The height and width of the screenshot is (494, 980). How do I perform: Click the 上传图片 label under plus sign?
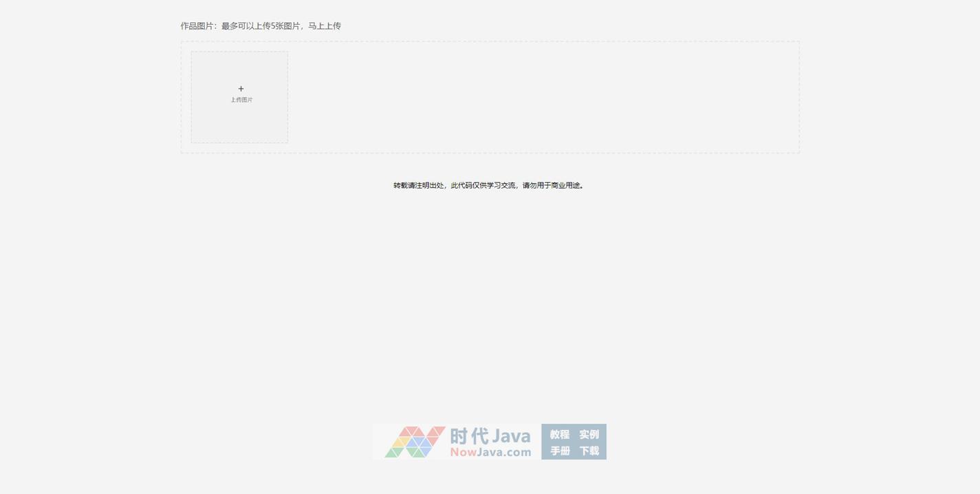(241, 100)
